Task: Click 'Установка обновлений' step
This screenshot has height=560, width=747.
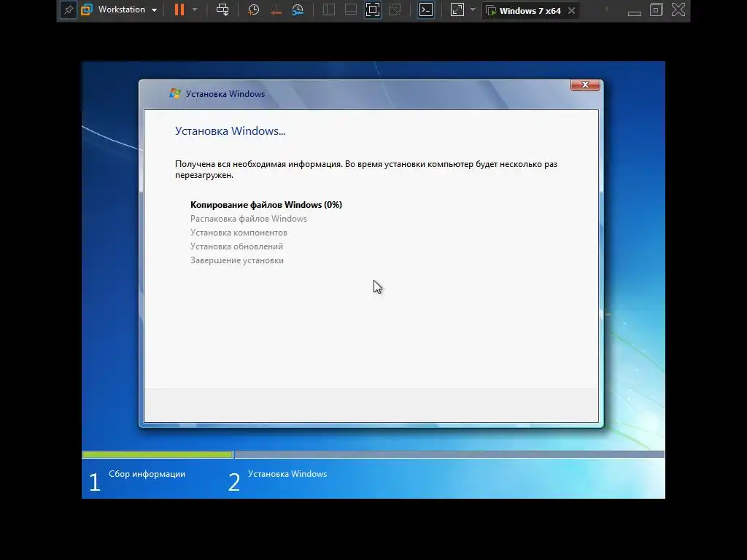Action: point(237,246)
